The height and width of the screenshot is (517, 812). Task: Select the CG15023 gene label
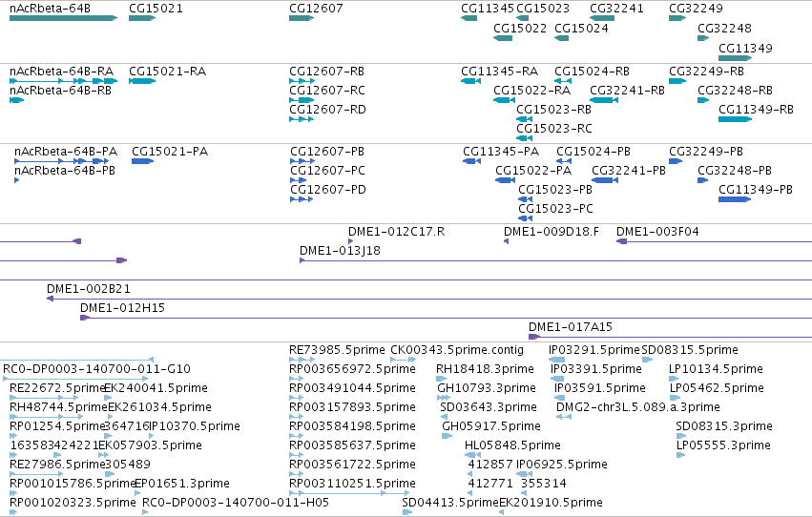coord(543,9)
